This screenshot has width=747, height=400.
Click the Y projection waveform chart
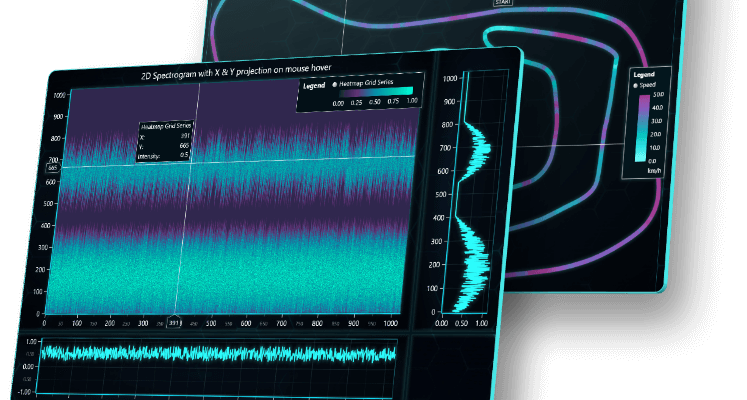pyautogui.click(x=468, y=200)
